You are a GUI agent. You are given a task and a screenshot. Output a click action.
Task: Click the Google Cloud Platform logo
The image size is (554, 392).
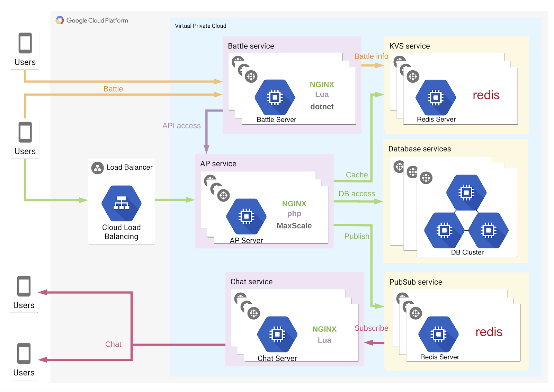click(92, 20)
